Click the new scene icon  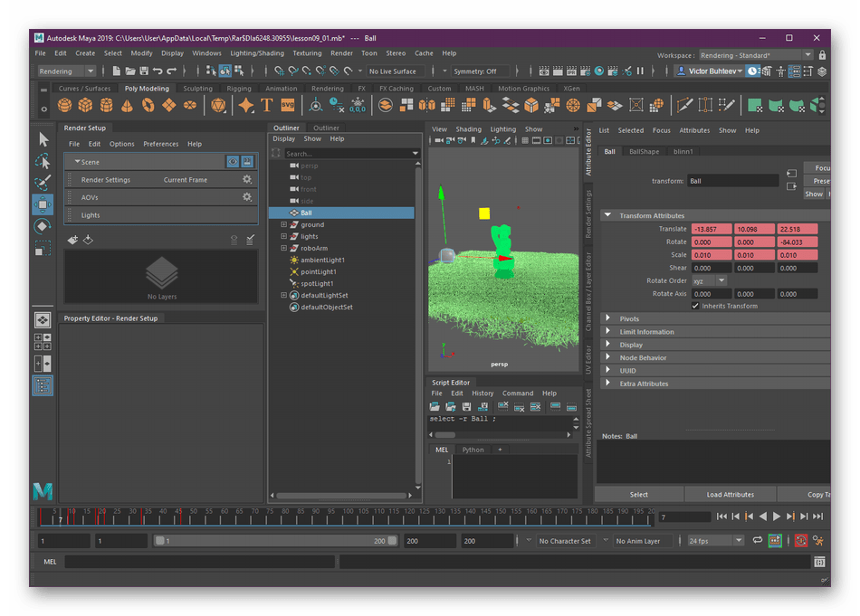click(x=116, y=71)
